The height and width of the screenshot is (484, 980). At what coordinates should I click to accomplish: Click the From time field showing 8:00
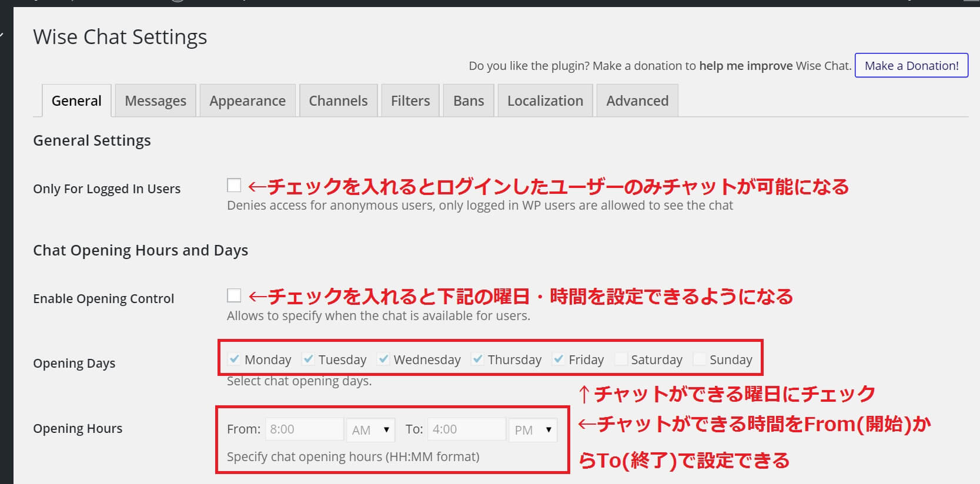(x=305, y=429)
